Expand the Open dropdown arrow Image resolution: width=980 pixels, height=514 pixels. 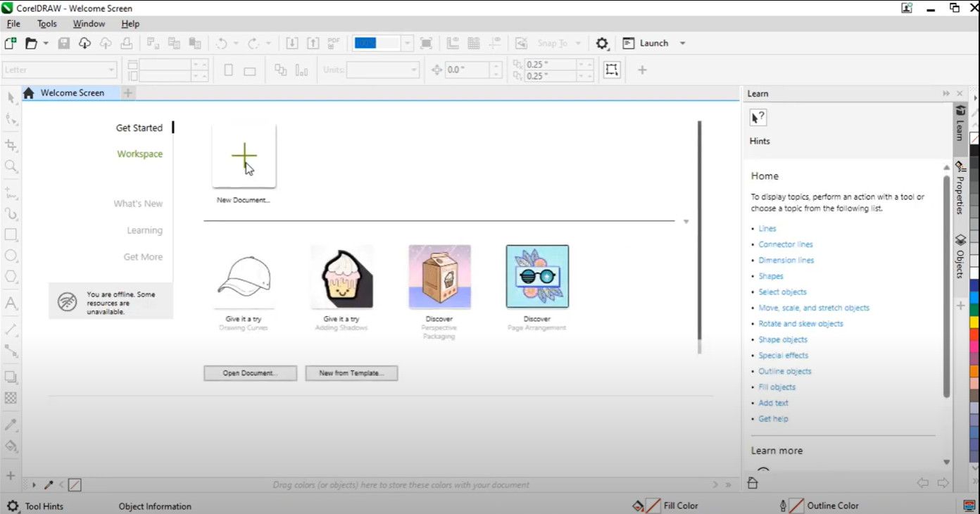(46, 43)
